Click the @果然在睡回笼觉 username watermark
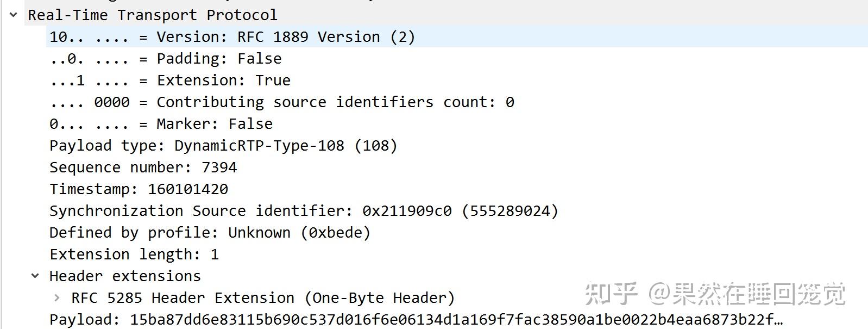The height and width of the screenshot is (329, 868). click(x=747, y=294)
